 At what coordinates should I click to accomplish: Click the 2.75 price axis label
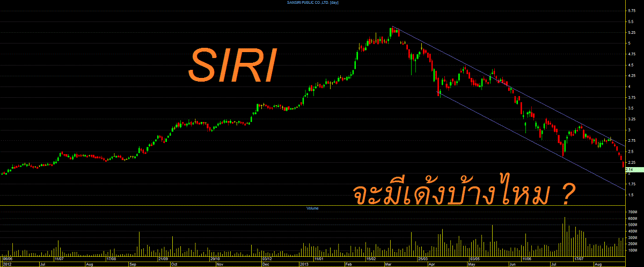tap(631, 141)
